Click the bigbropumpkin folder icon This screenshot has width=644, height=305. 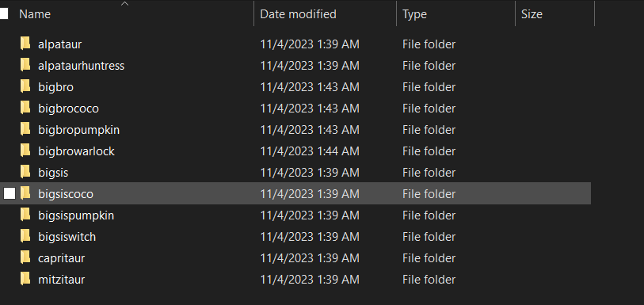pyautogui.click(x=25, y=129)
